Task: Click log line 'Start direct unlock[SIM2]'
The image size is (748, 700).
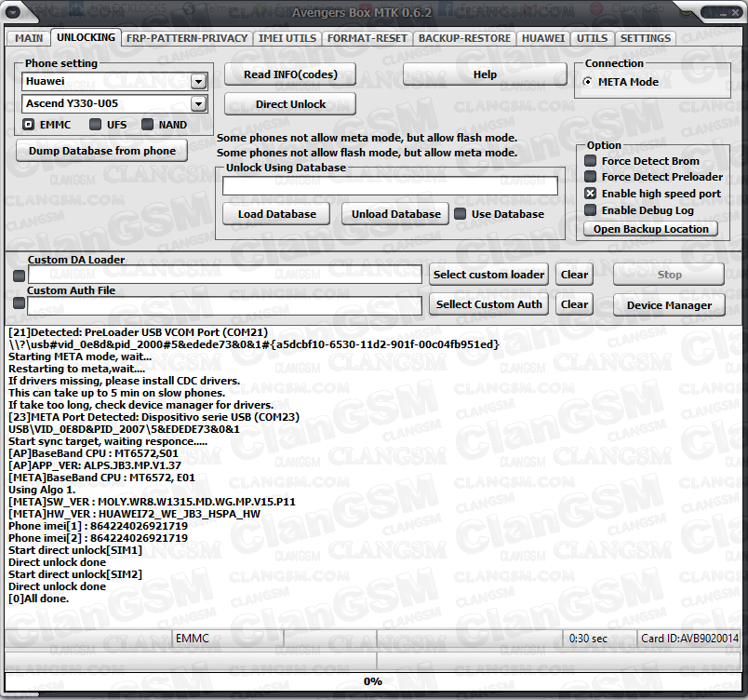Action: tap(75, 574)
